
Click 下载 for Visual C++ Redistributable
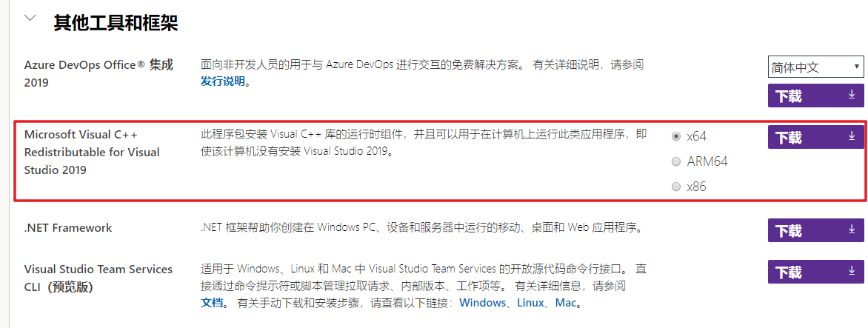tap(789, 138)
